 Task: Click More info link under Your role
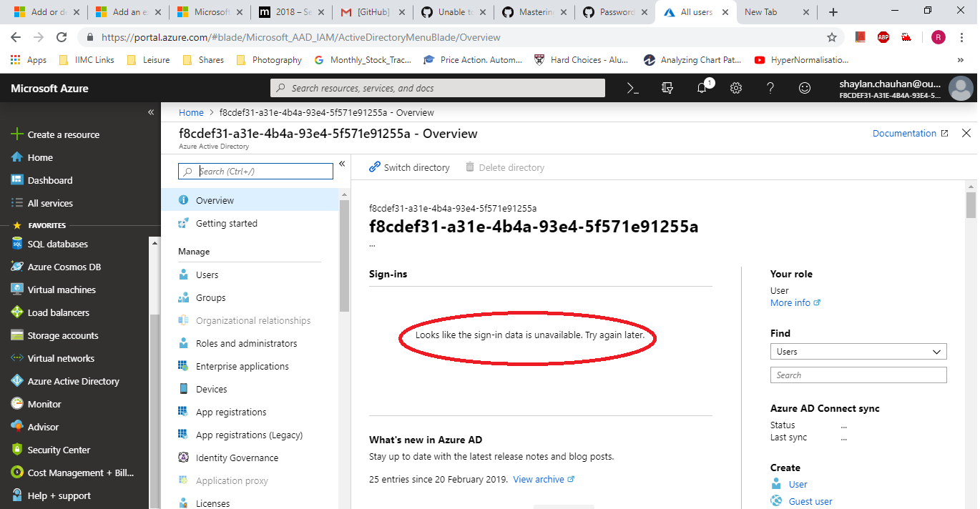[795, 302]
